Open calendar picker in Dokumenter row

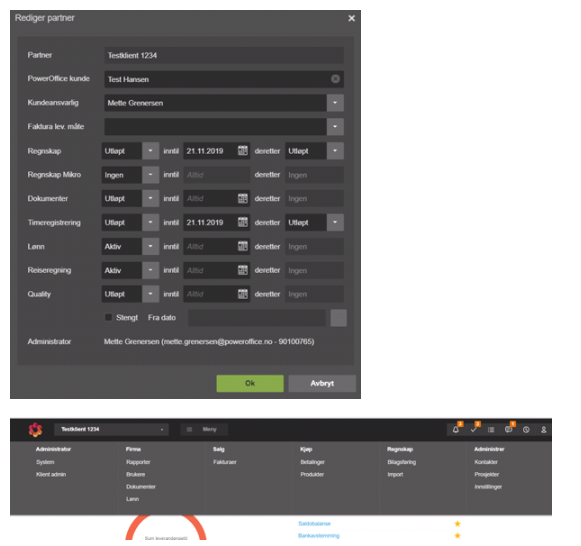(x=243, y=199)
